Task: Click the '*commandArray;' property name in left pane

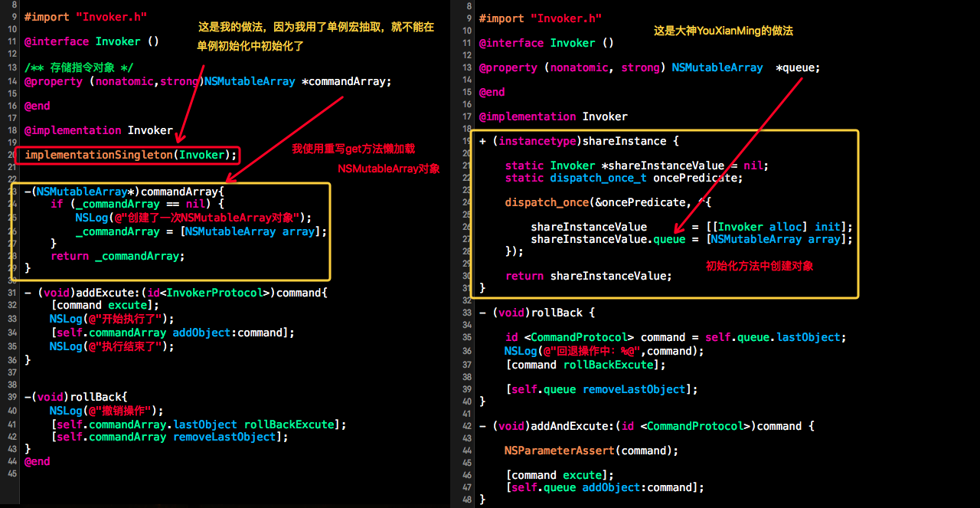Action: tap(346, 81)
